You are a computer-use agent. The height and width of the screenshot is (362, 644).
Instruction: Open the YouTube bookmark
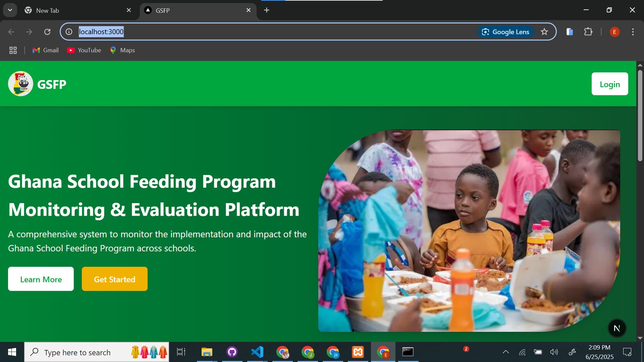pyautogui.click(x=84, y=50)
